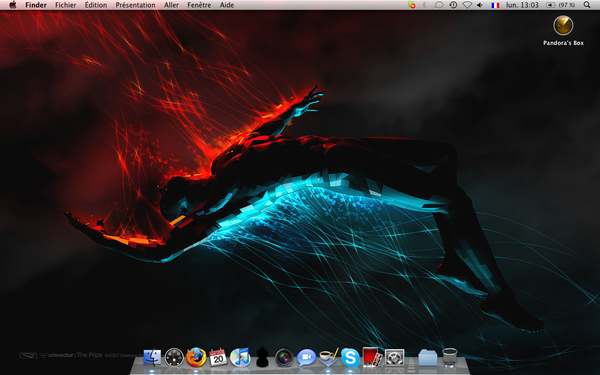Open the chat bubble status menu
The height and width of the screenshot is (375, 600).
tap(439, 5)
